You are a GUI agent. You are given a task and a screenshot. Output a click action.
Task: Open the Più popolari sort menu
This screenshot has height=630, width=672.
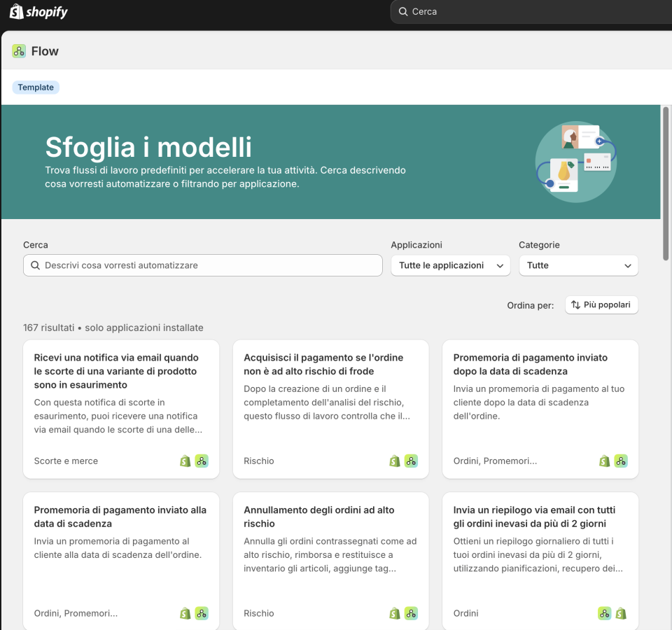point(601,304)
